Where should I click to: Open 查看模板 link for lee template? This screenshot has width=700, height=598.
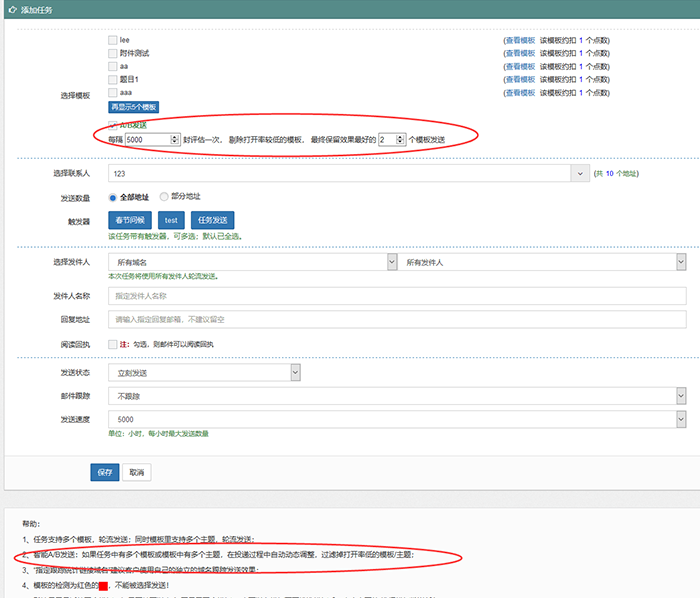[x=520, y=40]
